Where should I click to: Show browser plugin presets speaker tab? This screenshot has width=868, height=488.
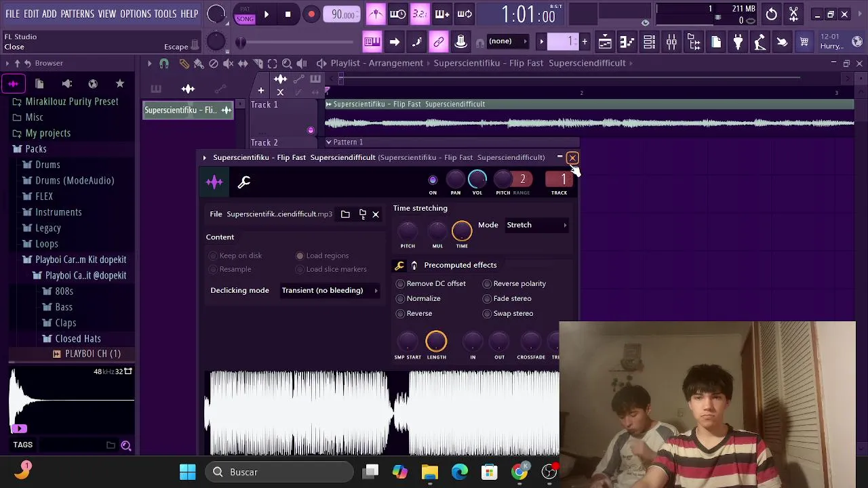pos(66,83)
